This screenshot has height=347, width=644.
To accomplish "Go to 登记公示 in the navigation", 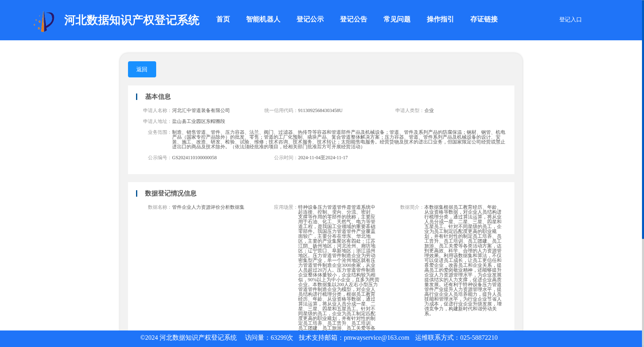I will click(x=310, y=19).
